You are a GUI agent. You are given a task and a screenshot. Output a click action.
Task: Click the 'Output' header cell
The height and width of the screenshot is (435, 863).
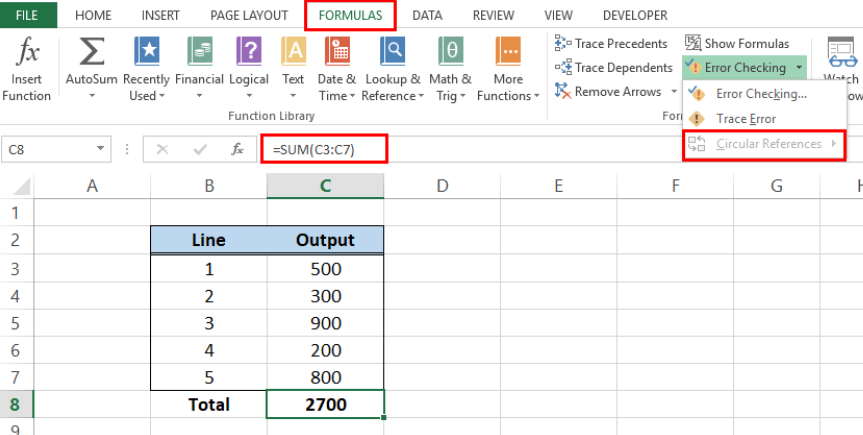click(325, 240)
